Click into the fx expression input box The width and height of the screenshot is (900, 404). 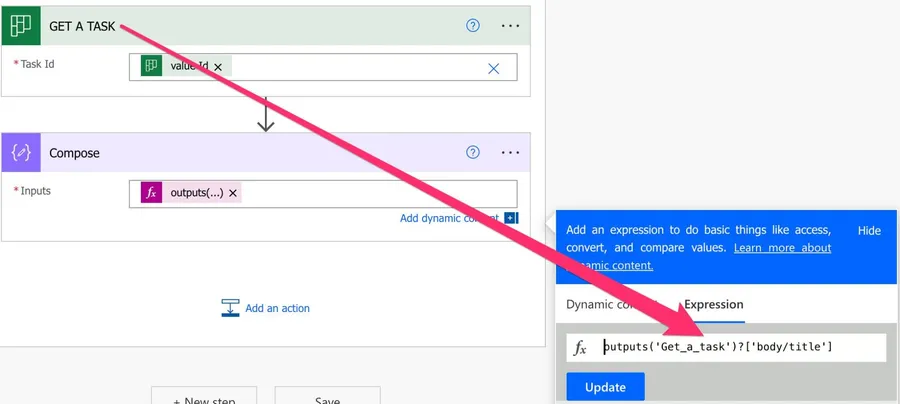click(x=740, y=347)
